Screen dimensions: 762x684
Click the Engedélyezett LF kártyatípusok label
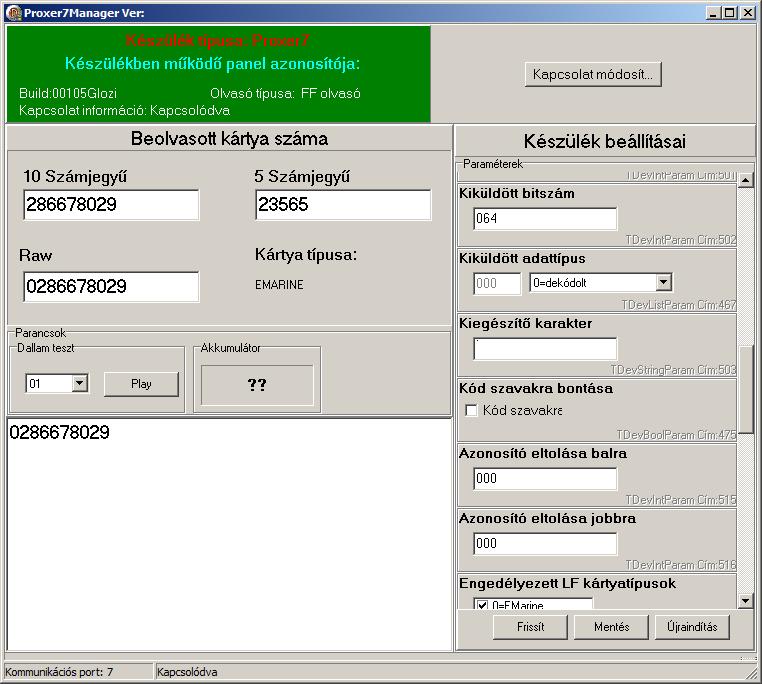tap(567, 583)
